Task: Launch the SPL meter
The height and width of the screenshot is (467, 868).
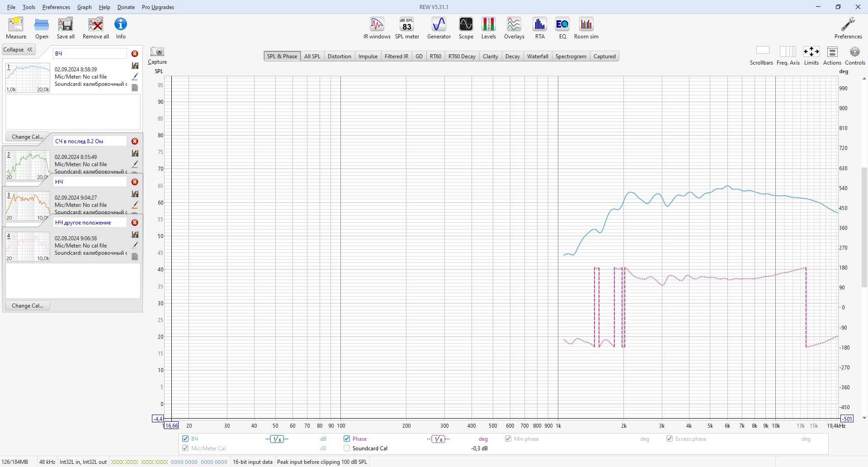Action: coord(407,28)
